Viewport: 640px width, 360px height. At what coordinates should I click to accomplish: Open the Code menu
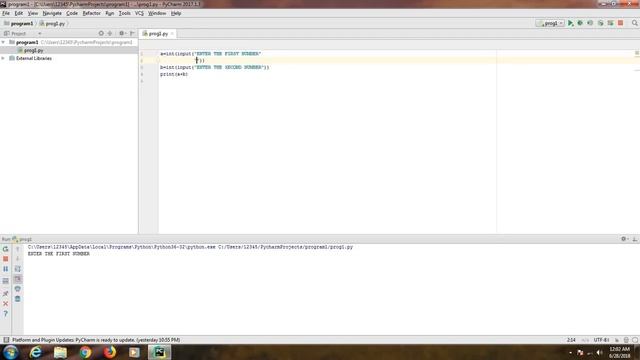click(72, 13)
